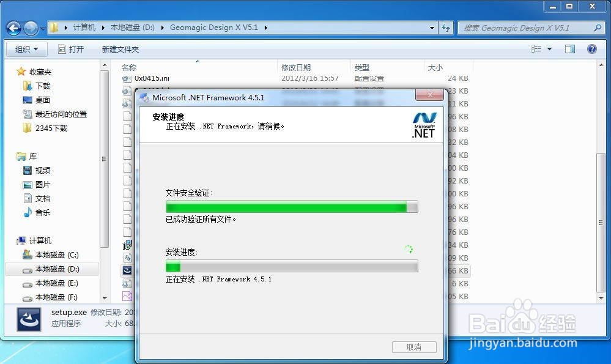Image resolution: width=611 pixels, height=364 pixels.
Task: Click the change view icon
Action: pos(536,49)
